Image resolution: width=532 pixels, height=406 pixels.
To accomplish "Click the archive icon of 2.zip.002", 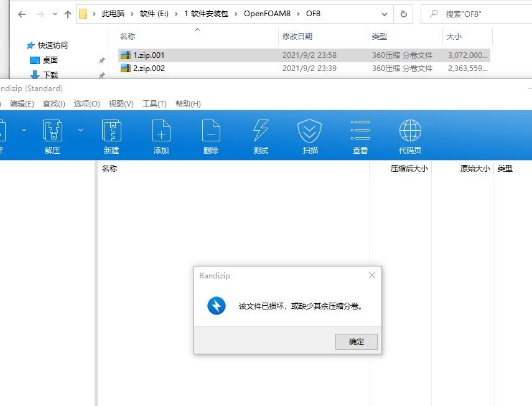I will tap(126, 68).
